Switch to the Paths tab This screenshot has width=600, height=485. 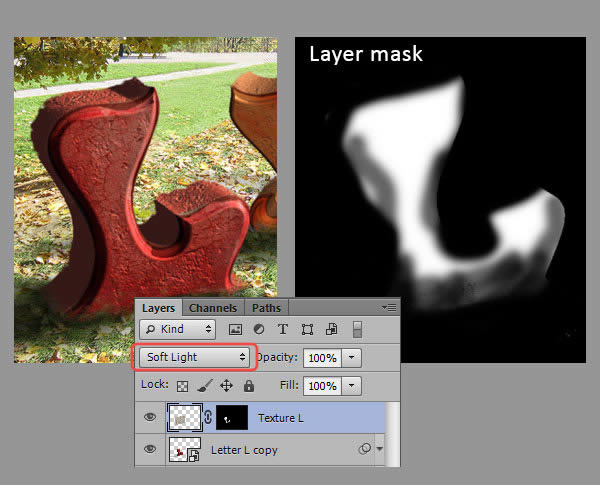[x=266, y=308]
